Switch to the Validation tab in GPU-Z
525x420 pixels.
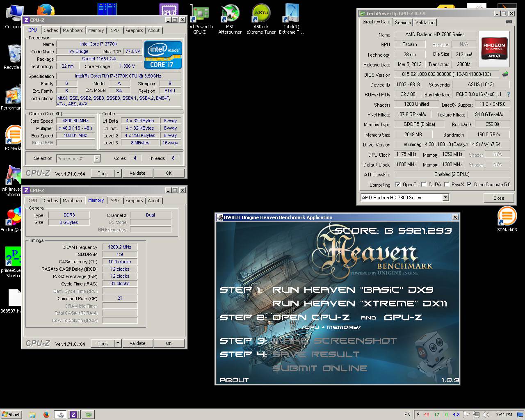click(425, 23)
